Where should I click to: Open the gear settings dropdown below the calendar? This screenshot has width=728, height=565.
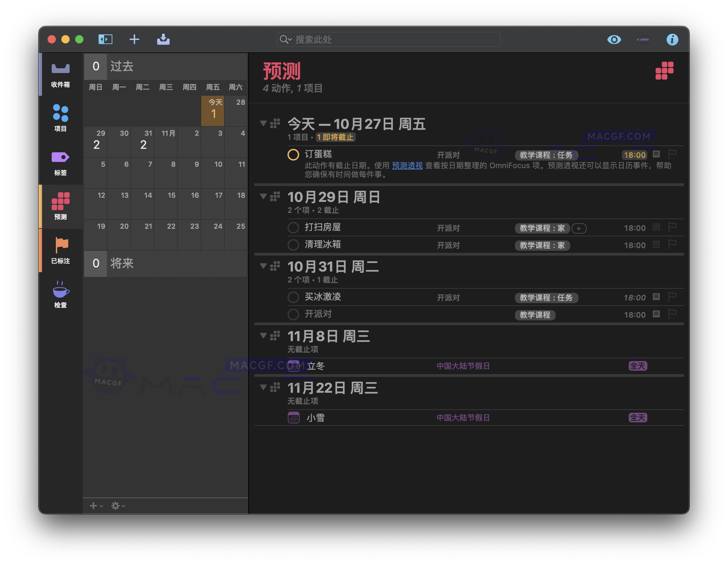[118, 505]
